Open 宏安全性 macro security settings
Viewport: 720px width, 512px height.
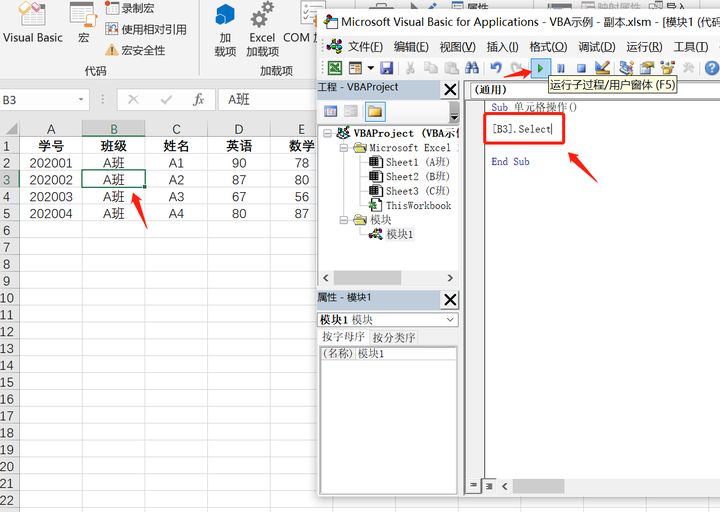[x=135, y=50]
